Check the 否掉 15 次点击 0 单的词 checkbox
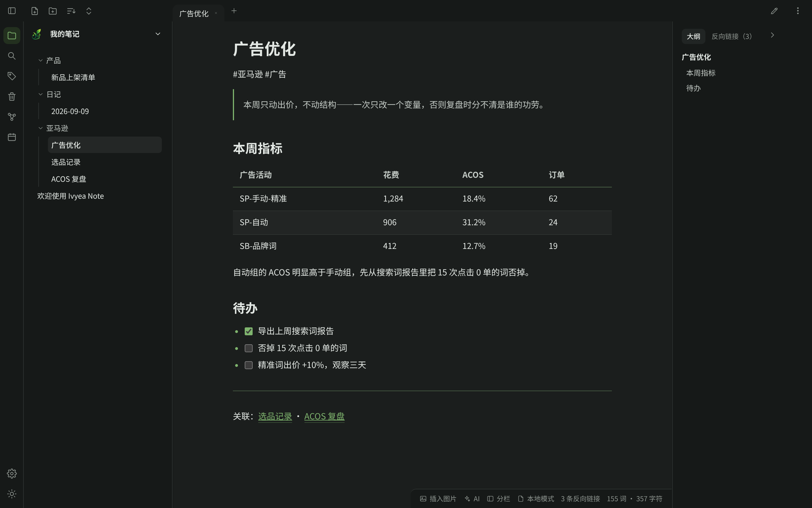Viewport: 812px width, 508px height. (249, 348)
